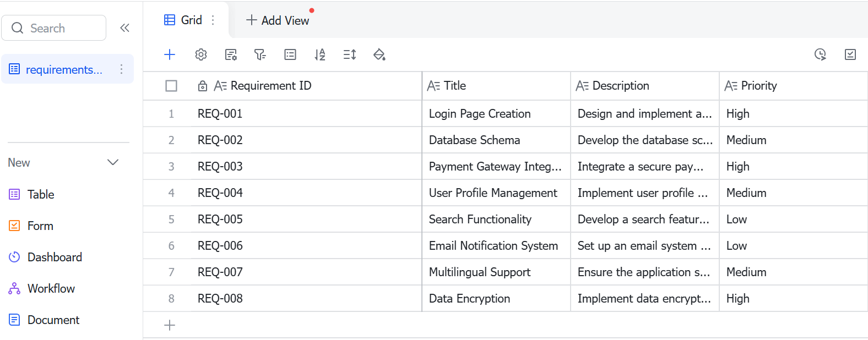Select cell REQ-001
Viewport: 868px width, 340px height.
pos(306,113)
